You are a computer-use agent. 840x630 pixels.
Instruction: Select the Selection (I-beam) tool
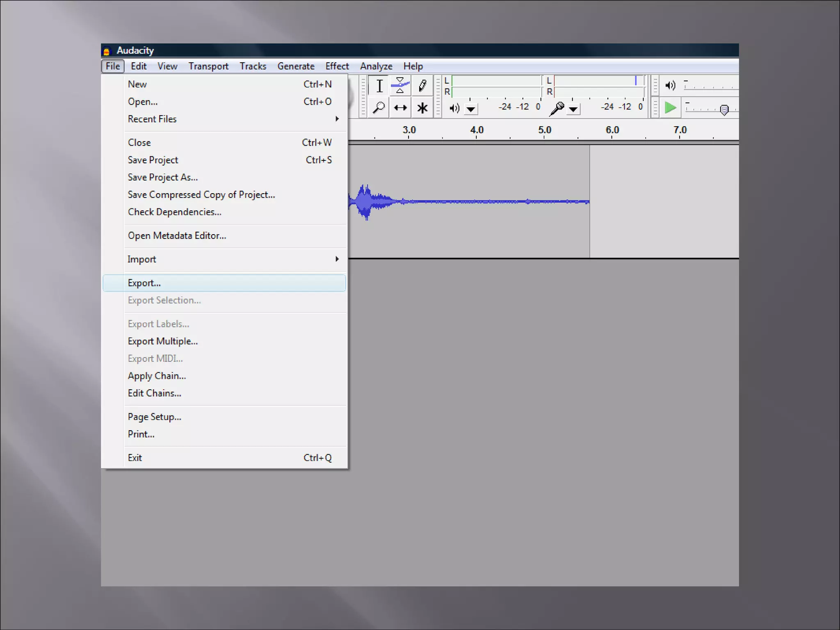tap(379, 86)
